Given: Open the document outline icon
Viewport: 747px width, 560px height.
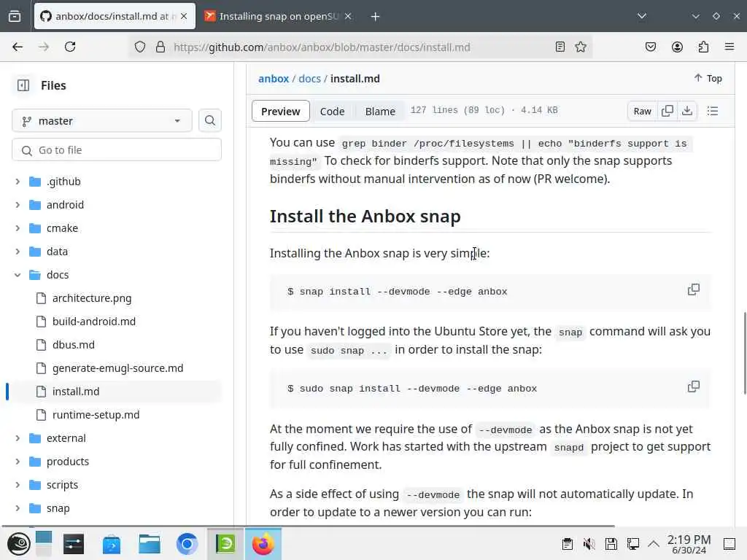Looking at the screenshot, I should point(713,111).
